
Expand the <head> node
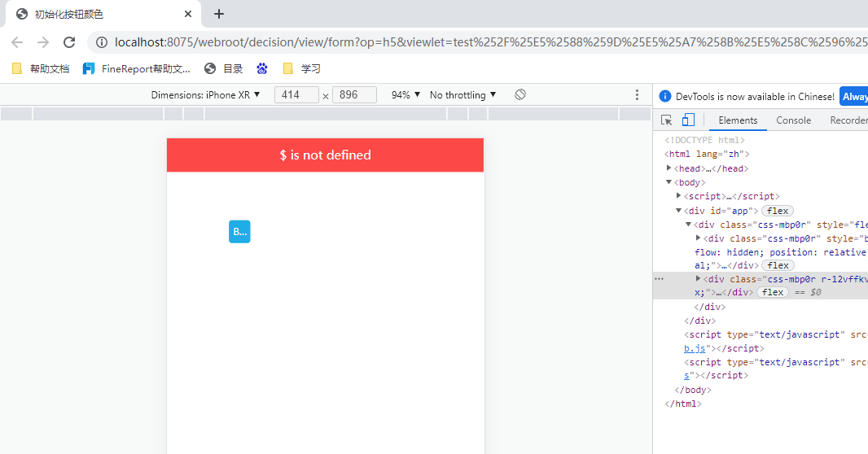tap(669, 168)
